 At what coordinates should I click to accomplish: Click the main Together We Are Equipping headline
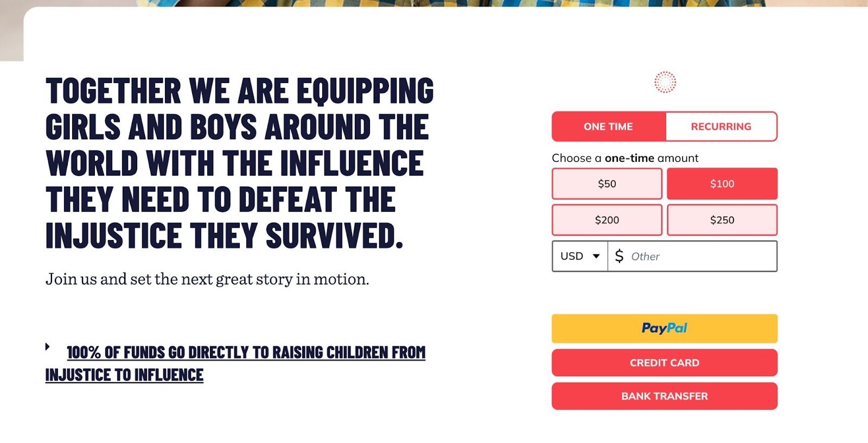click(239, 163)
